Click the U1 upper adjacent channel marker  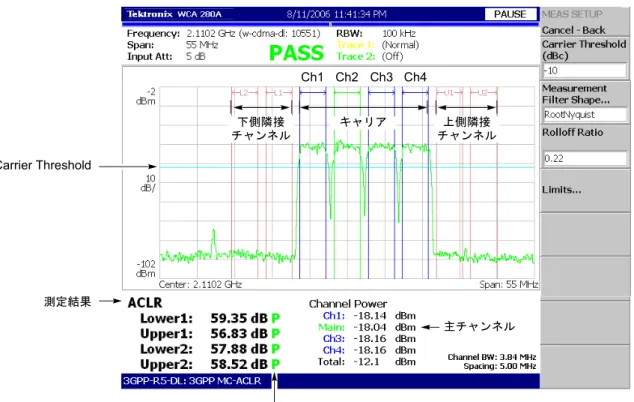[x=449, y=93]
